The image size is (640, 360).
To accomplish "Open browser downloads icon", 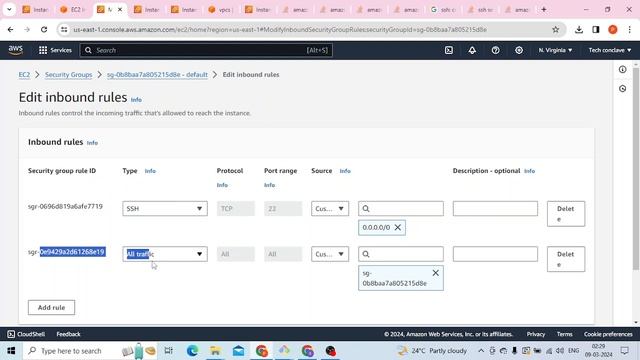I will tap(579, 29).
